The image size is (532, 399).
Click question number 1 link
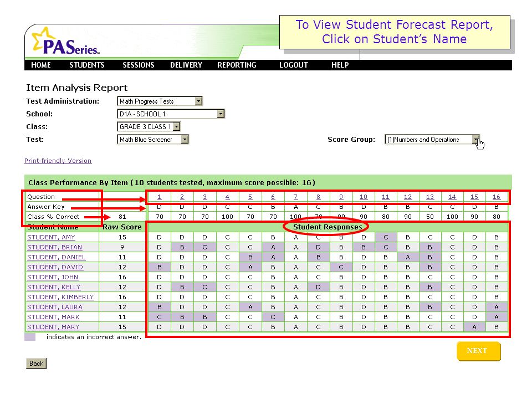click(x=159, y=197)
